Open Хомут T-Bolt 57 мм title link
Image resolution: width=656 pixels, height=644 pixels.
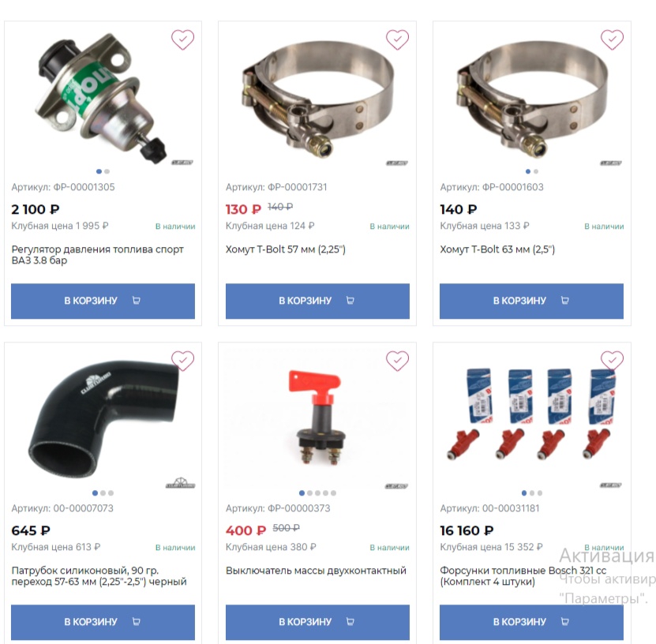tap(286, 249)
